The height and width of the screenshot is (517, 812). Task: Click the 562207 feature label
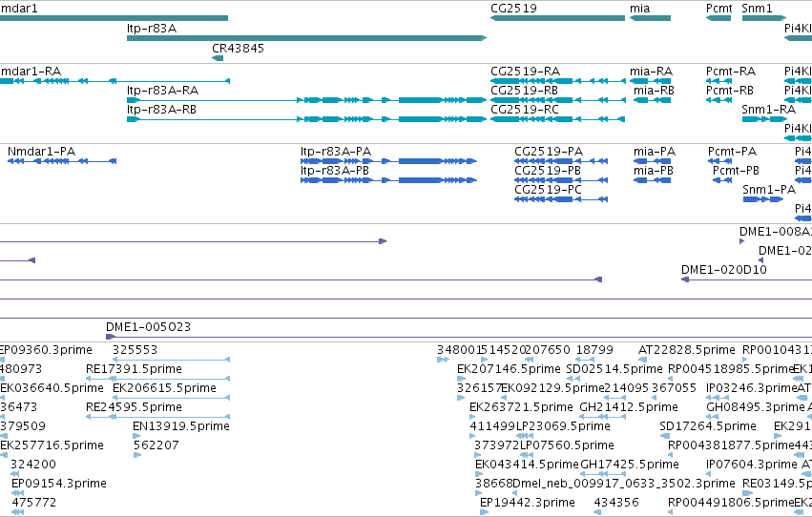pos(156,445)
